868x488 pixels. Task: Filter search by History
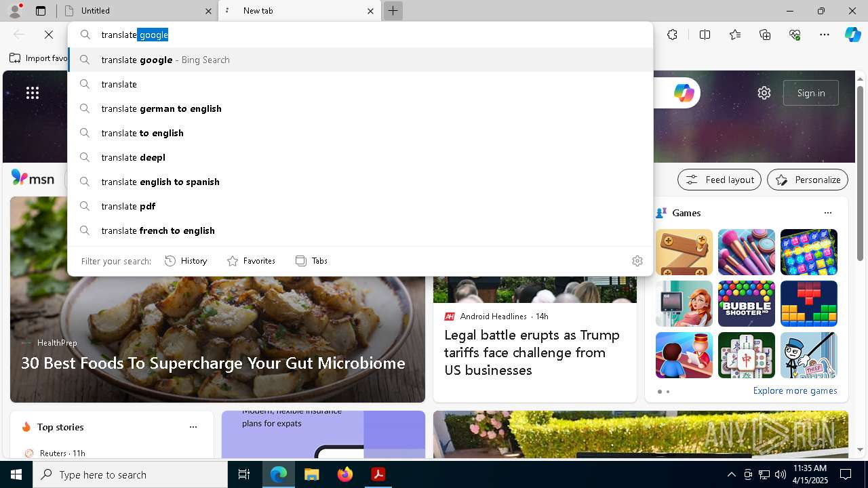click(x=186, y=261)
